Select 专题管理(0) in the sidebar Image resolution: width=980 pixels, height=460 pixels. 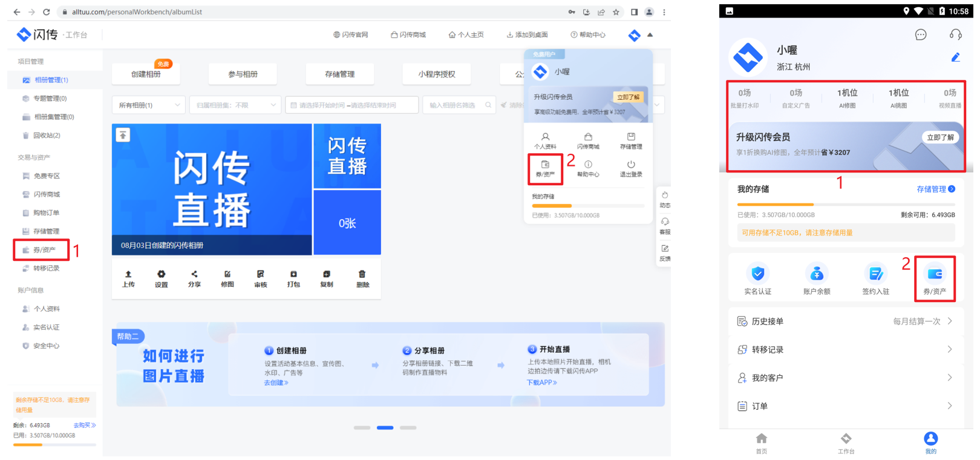50,98
